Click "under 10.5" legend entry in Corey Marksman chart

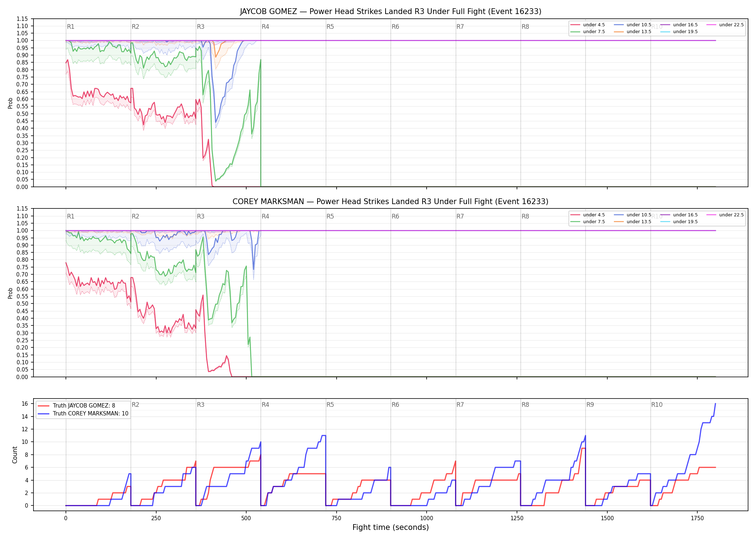click(x=633, y=215)
